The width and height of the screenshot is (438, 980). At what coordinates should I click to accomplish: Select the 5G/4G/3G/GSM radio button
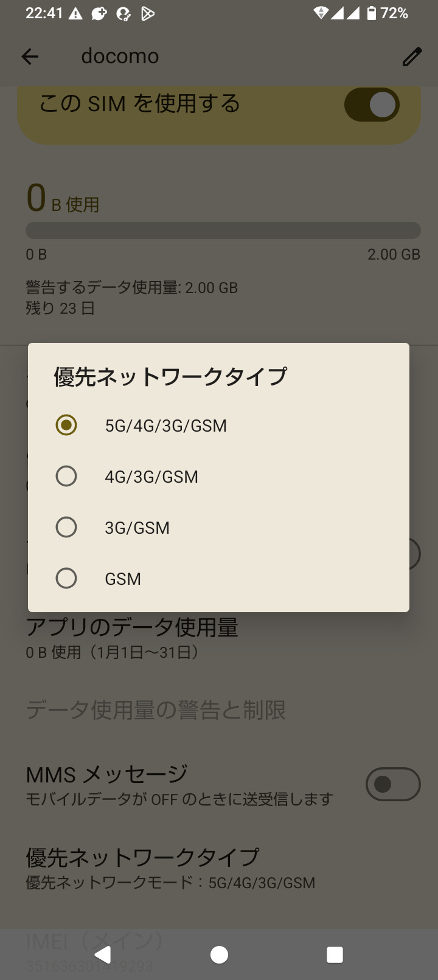pos(66,425)
